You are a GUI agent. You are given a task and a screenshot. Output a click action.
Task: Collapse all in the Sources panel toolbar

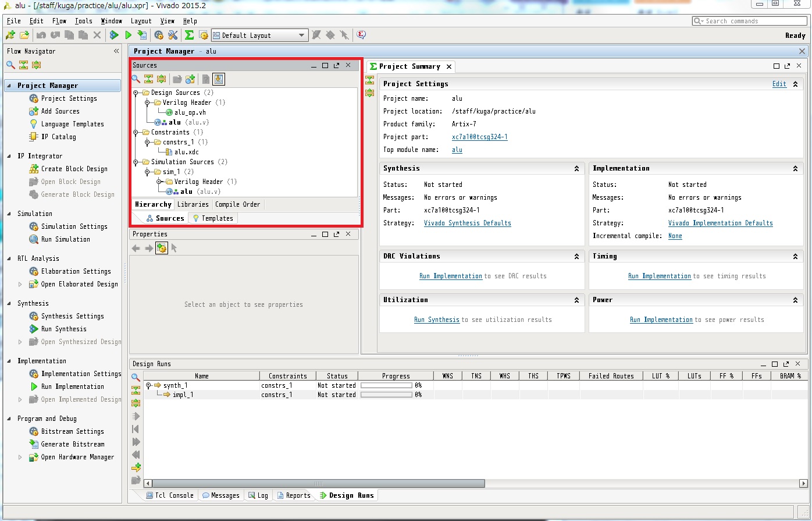click(148, 79)
